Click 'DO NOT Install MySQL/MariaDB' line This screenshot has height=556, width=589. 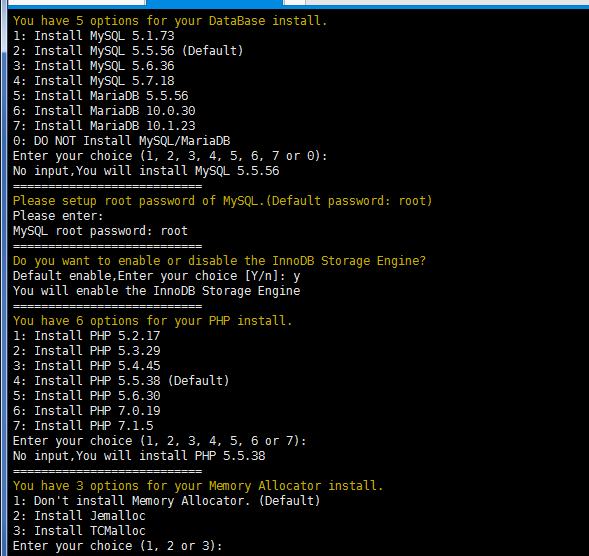(121, 141)
